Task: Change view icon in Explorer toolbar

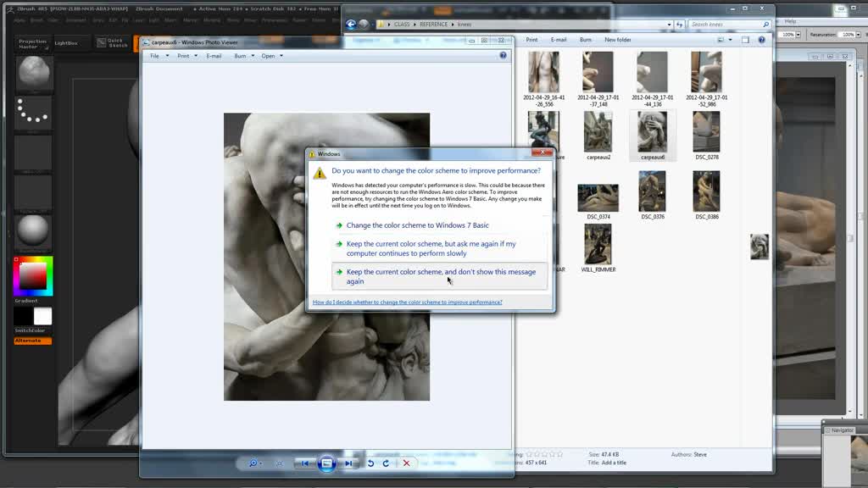Action: (x=721, y=40)
